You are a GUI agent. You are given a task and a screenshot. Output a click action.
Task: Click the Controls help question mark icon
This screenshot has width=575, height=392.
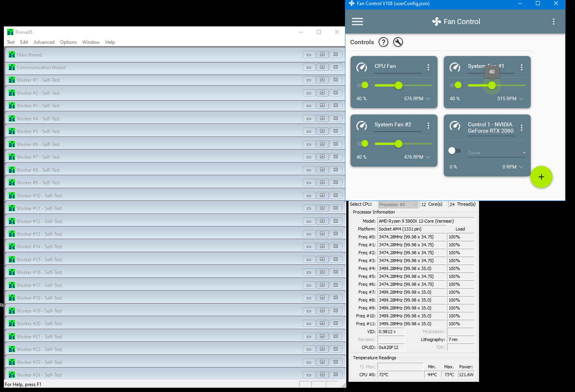(x=383, y=42)
